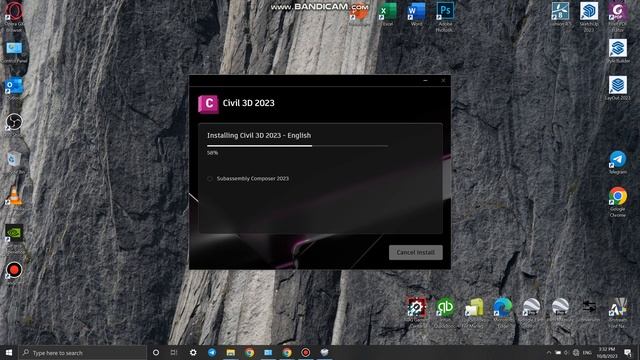Viewport: 640px width, 360px height.
Task: Click the ENG language indicator
Action: pyautogui.click(x=587, y=353)
